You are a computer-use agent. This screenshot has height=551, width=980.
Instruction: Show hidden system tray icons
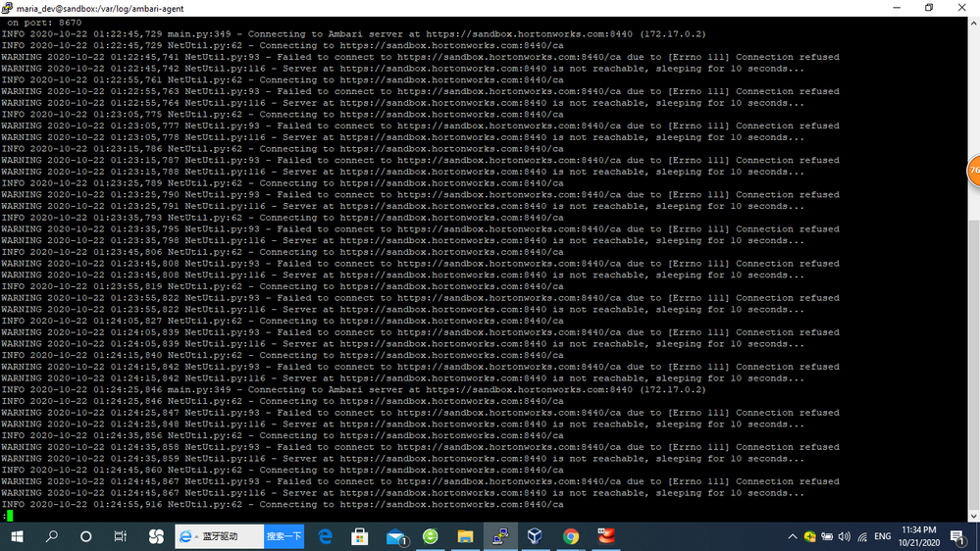tap(793, 536)
